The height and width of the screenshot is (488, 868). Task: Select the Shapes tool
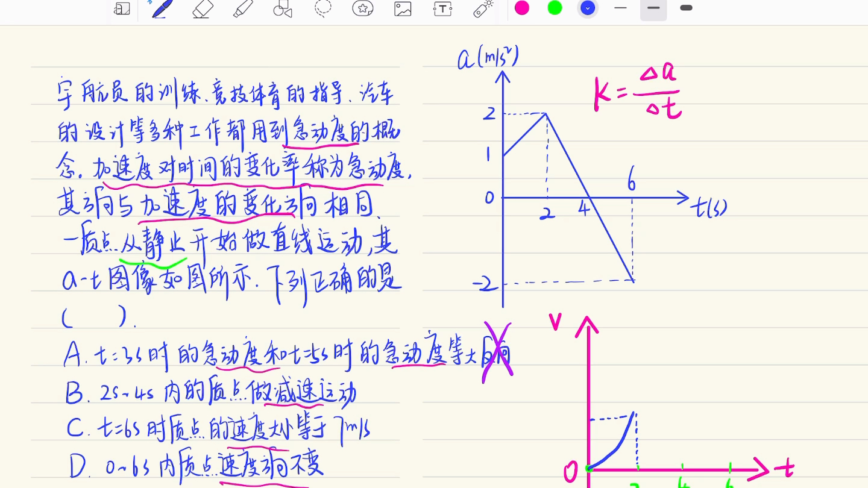coord(283,8)
